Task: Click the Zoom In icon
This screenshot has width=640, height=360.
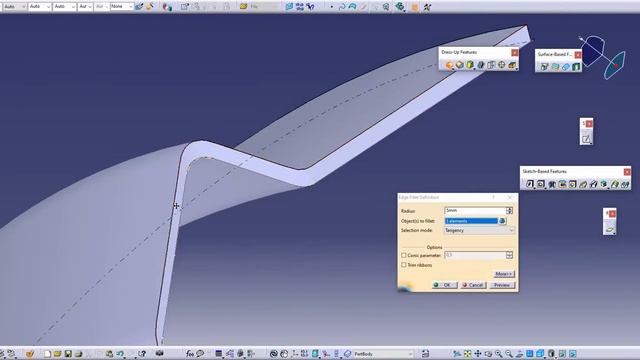Action: tap(498, 353)
